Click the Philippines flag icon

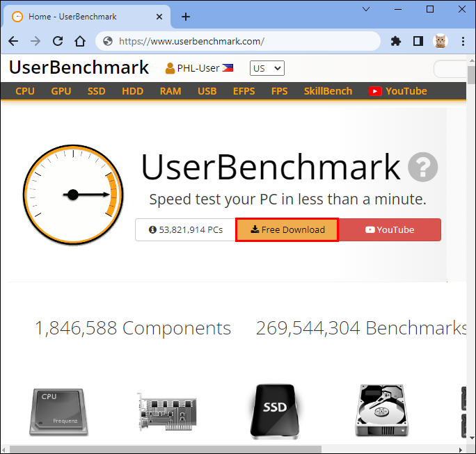coord(228,68)
